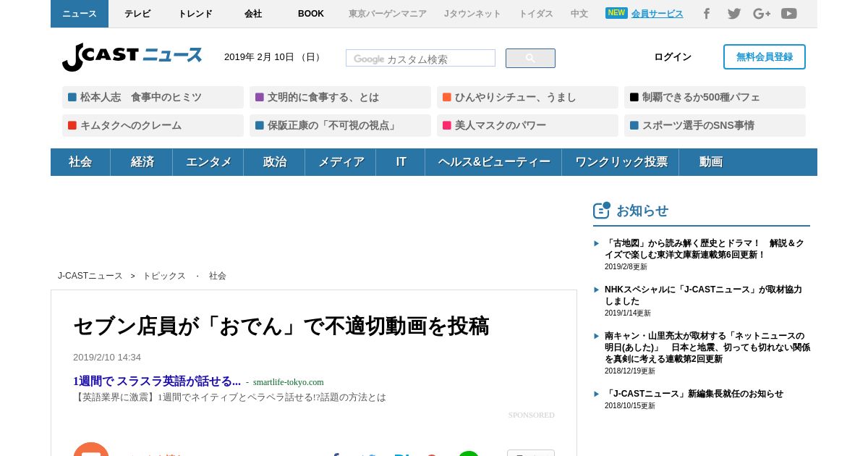Viewport: 868px width, 456px height.
Task: Open ad link 1週間で スラスラ英語が話せる...
Action: [157, 381]
